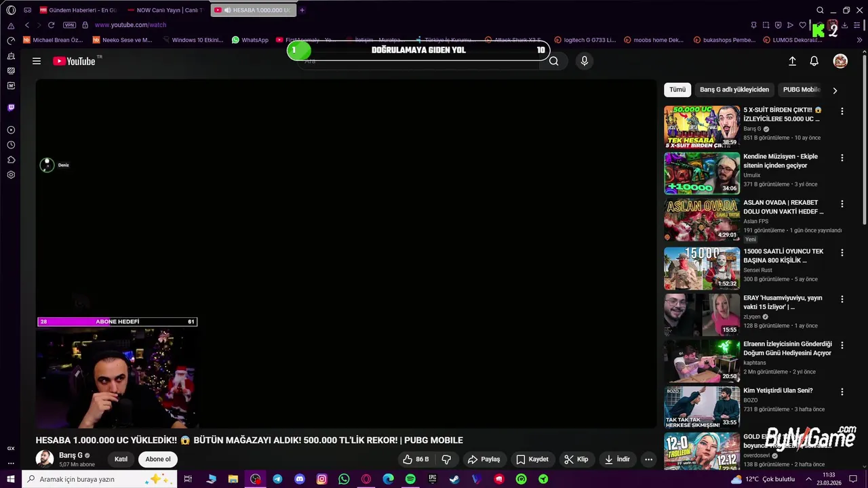The height and width of the screenshot is (488, 868).
Task: Open 'Kendine Müzisyen' video thumbnail
Action: pos(702,173)
